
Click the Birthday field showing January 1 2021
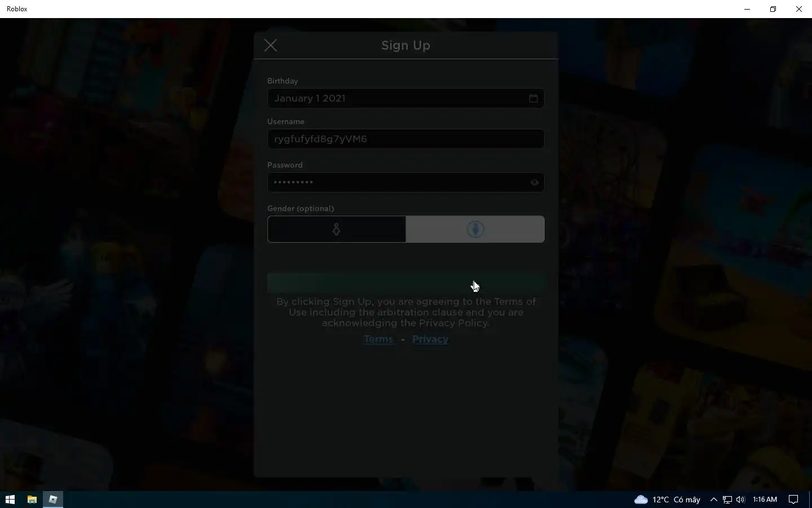pyautogui.click(x=406, y=98)
